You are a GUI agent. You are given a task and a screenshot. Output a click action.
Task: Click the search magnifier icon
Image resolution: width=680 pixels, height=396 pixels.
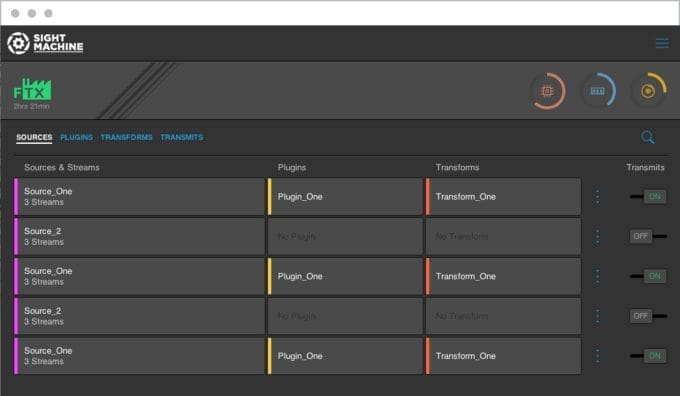point(647,137)
